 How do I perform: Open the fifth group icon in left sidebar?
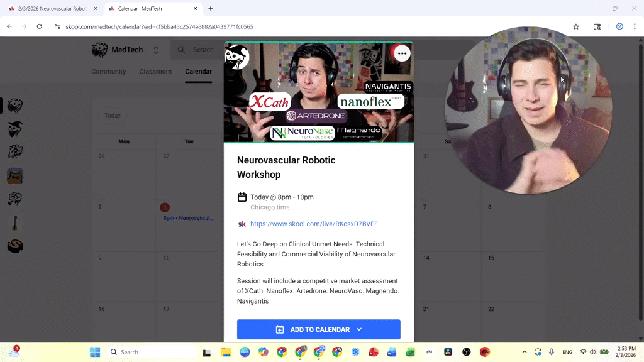pyautogui.click(x=15, y=199)
